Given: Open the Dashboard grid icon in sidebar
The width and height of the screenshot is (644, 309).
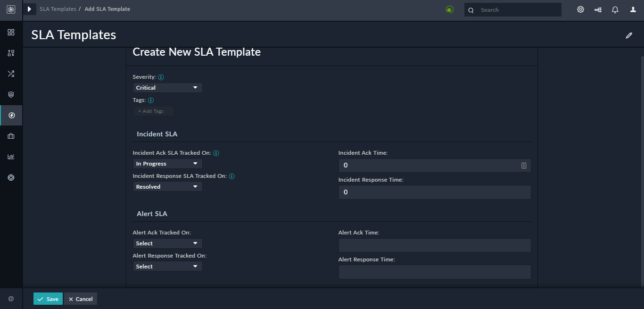Looking at the screenshot, I should pyautogui.click(x=11, y=32).
